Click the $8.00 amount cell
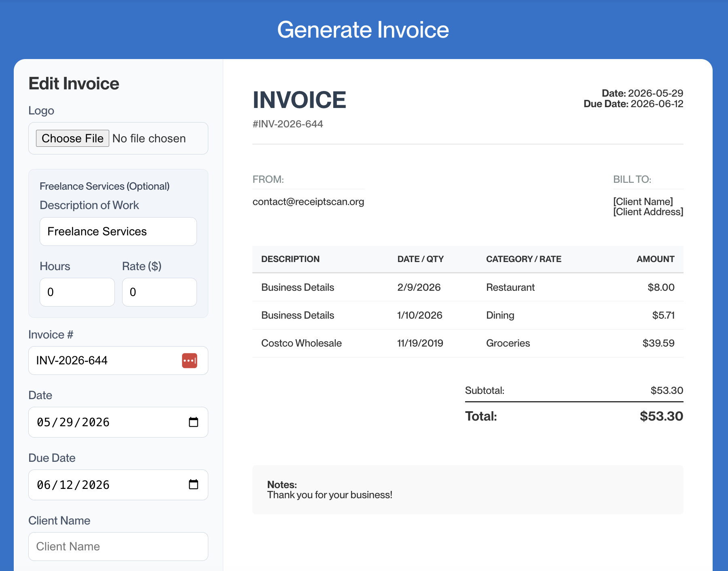Image resolution: width=728 pixels, height=571 pixels. coord(661,287)
